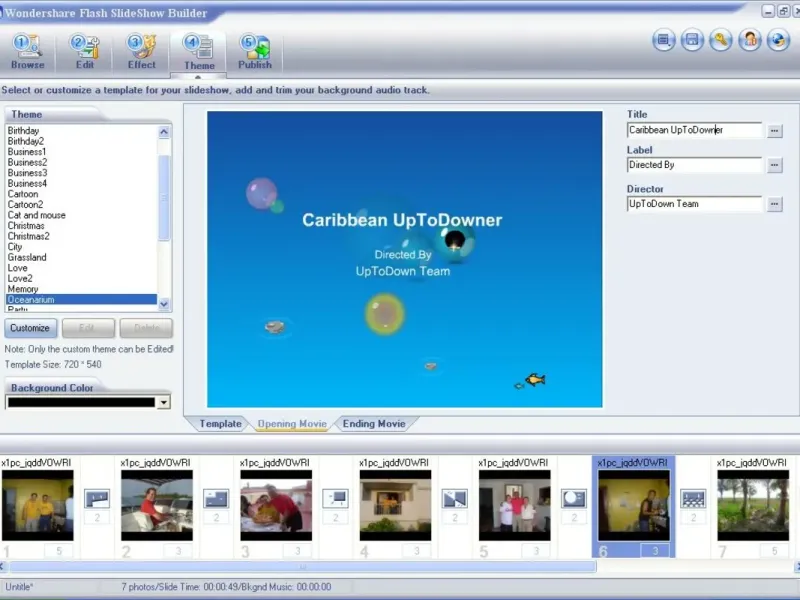
Task: Switch to the Opening Movie tab
Action: [292, 424]
